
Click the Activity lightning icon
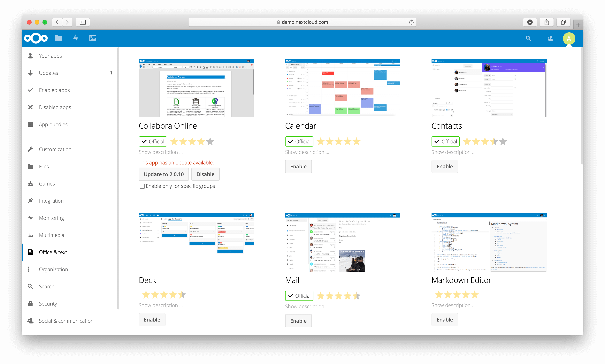pos(76,38)
